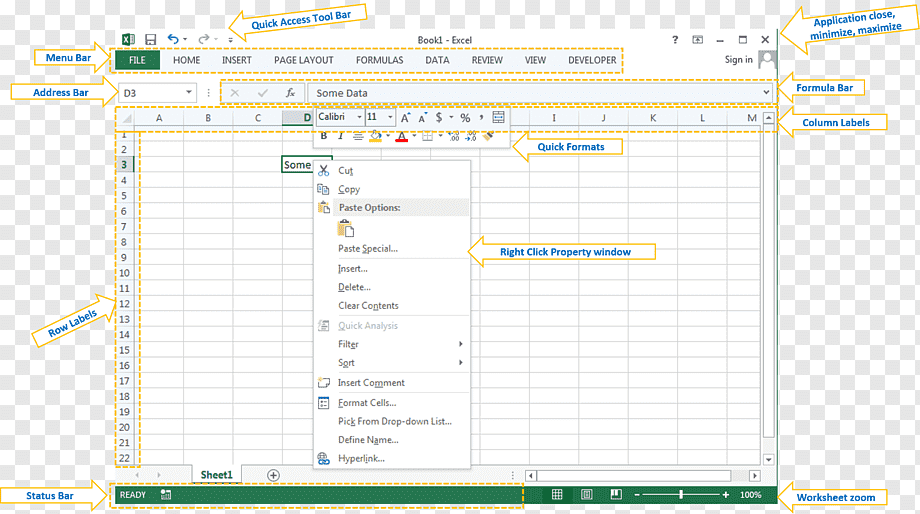This screenshot has height=514, width=920.
Task: Click Ribbon Display Options icon
Action: point(697,39)
